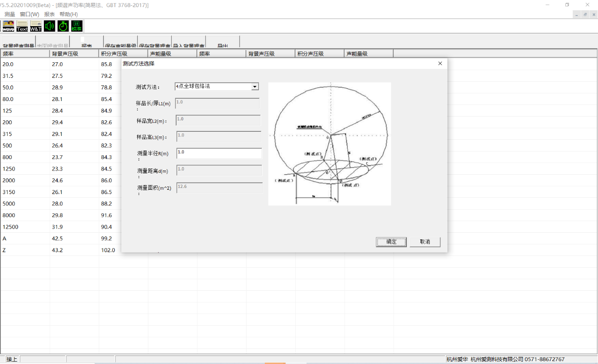Open the 测量 menu
The image size is (598, 364).
pyautogui.click(x=9, y=14)
